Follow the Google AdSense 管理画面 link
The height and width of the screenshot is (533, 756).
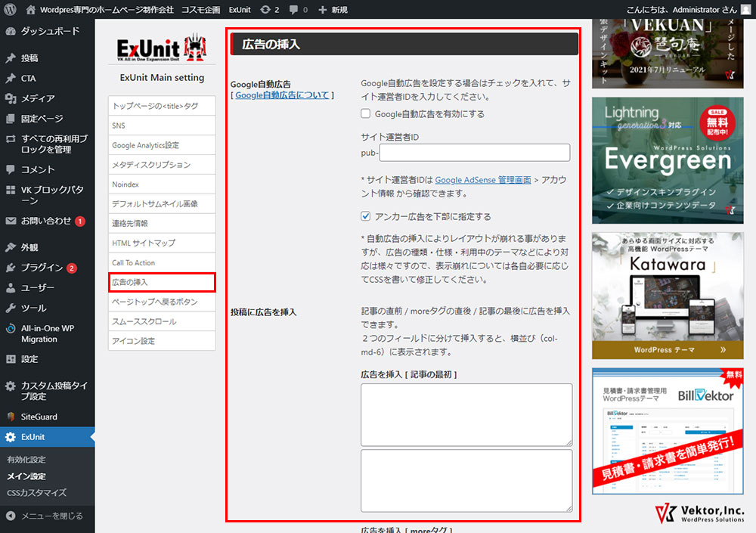[482, 180]
